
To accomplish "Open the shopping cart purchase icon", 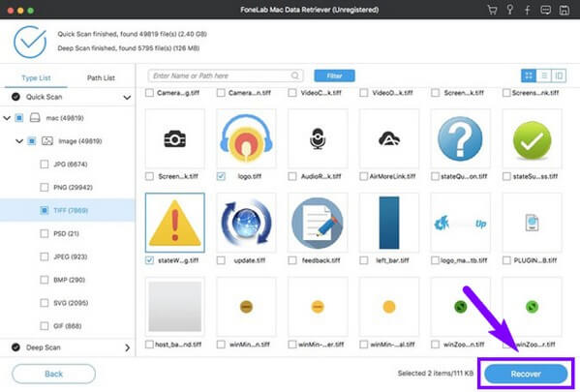I will coord(492,10).
